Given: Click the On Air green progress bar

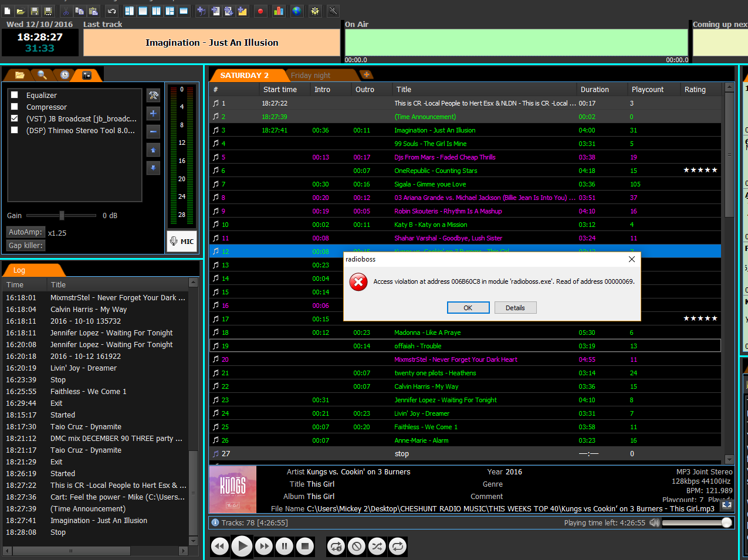Looking at the screenshot, I should [516, 42].
